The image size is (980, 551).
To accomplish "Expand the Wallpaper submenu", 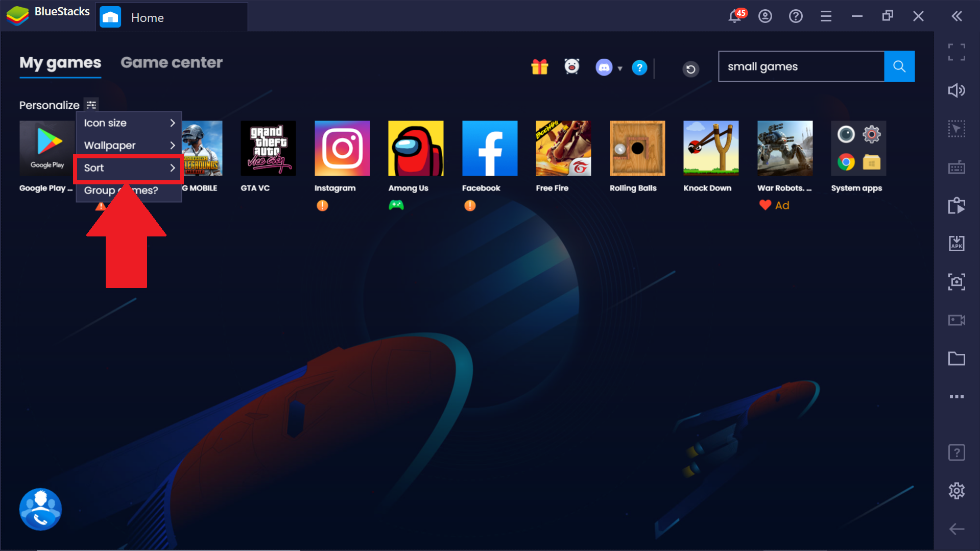I will pyautogui.click(x=129, y=146).
